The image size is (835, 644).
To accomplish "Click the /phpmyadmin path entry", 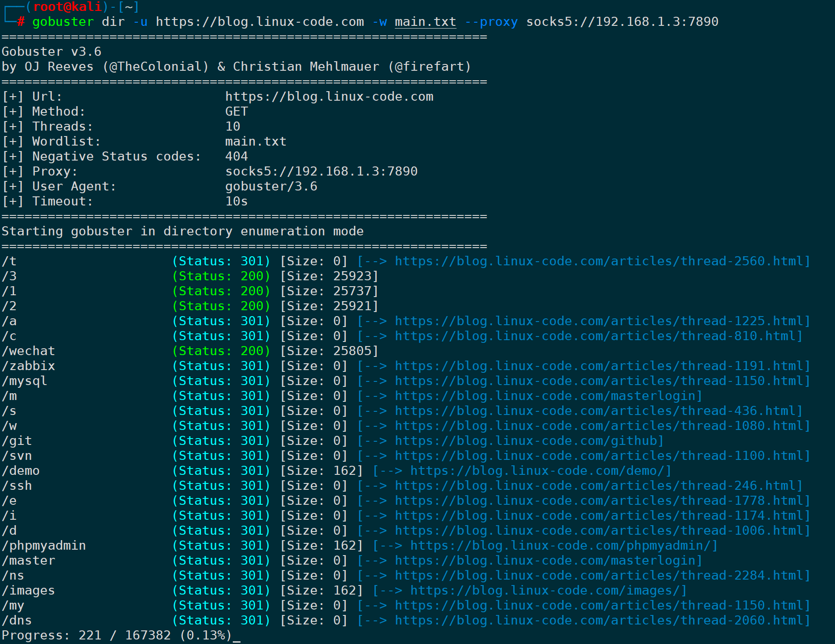I will 44,546.
